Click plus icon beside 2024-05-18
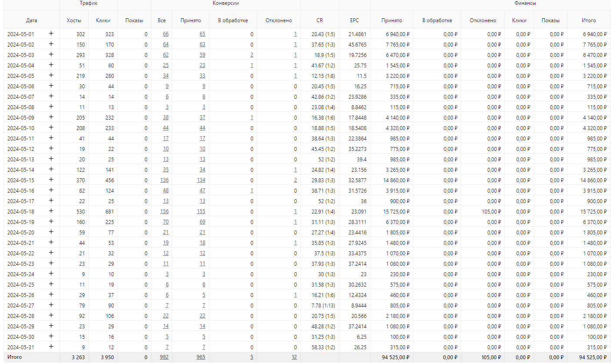 51,211
